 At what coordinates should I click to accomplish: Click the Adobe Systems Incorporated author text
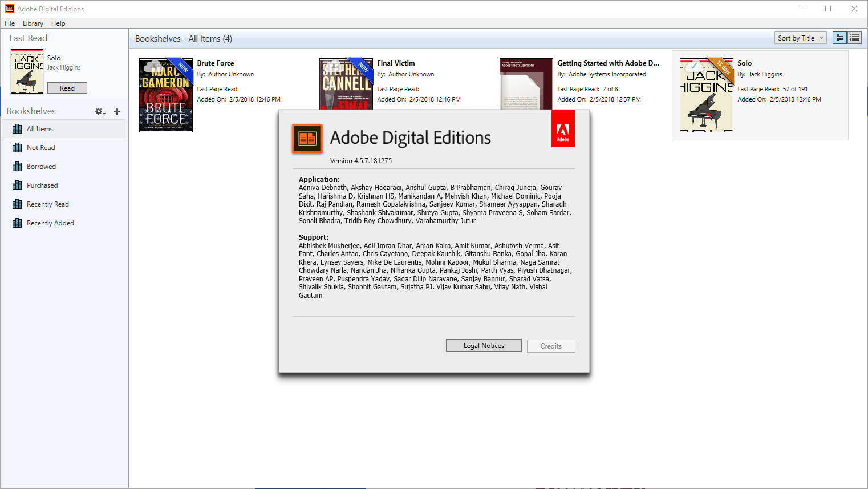[607, 74]
